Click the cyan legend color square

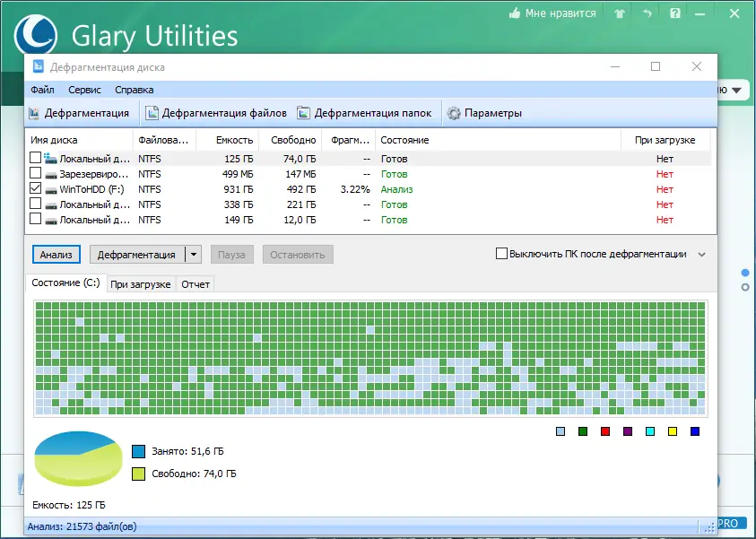coord(650,431)
